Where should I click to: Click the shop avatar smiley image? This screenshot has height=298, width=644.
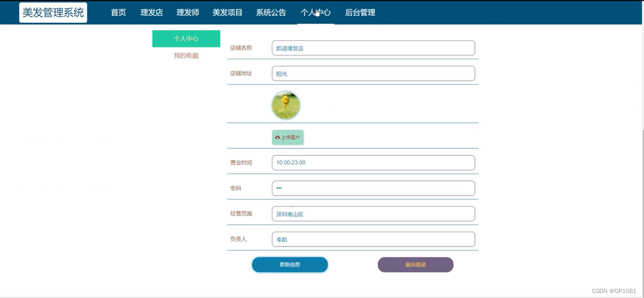[285, 104]
